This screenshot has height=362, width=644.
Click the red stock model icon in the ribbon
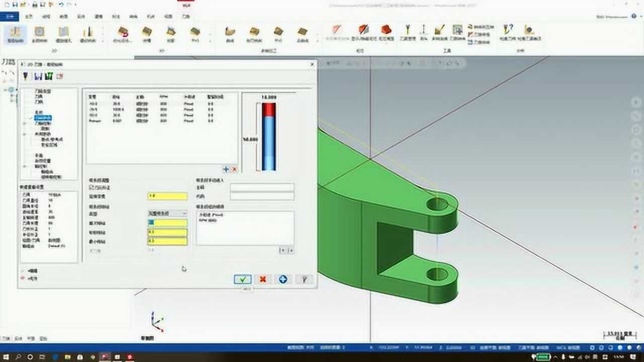pyautogui.click(x=386, y=31)
